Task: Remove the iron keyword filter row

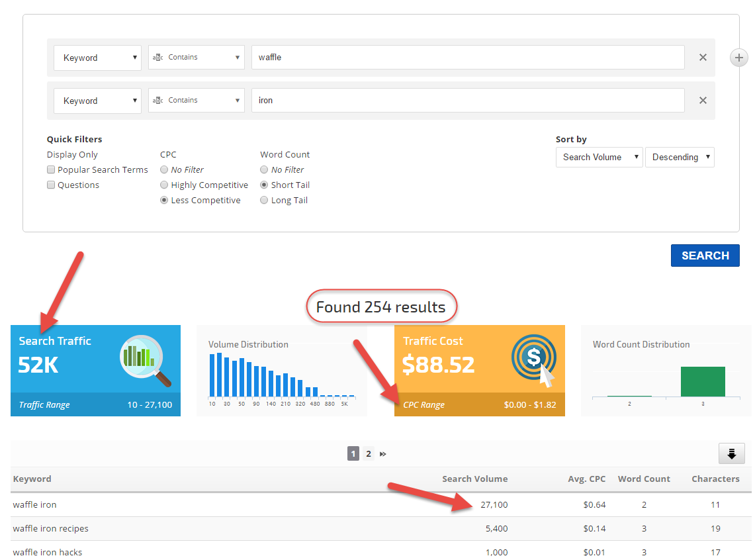Action: click(703, 101)
